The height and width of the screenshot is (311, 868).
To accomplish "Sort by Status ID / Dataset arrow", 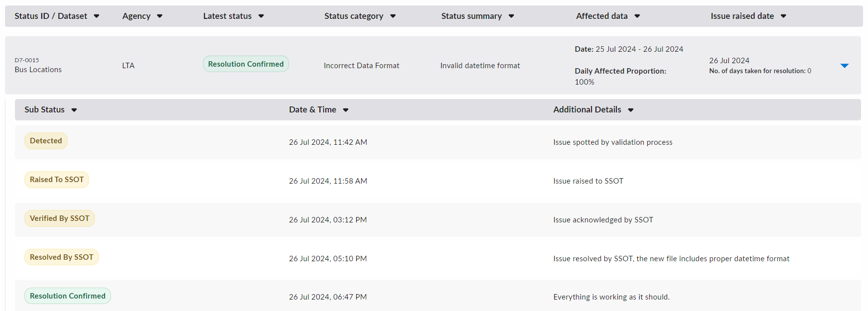I will click(x=96, y=16).
